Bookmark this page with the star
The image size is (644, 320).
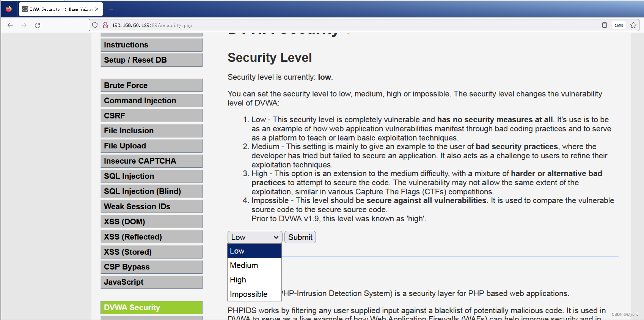[x=633, y=25]
